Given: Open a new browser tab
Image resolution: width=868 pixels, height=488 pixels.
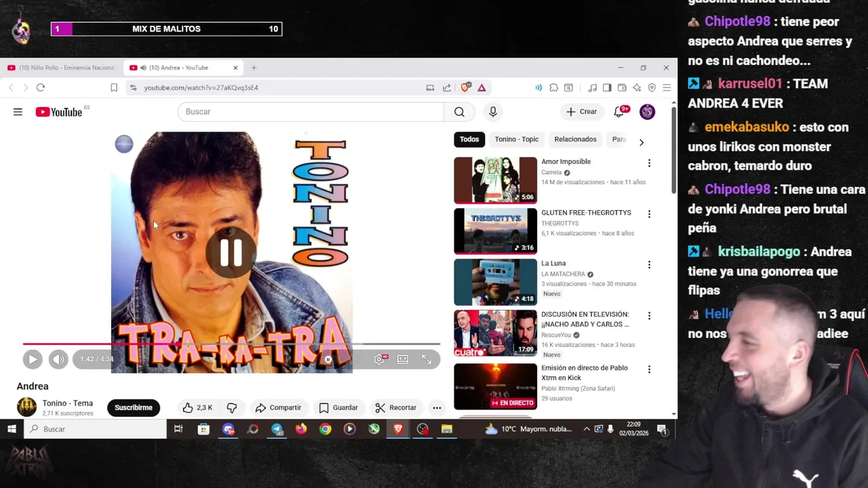Looking at the screenshot, I should coord(254,68).
